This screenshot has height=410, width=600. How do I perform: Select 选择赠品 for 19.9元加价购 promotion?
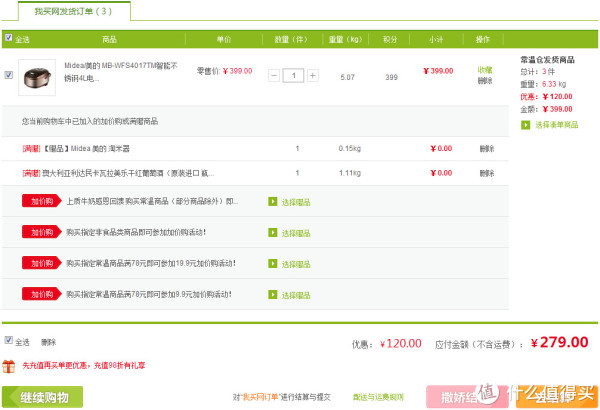coord(296,264)
